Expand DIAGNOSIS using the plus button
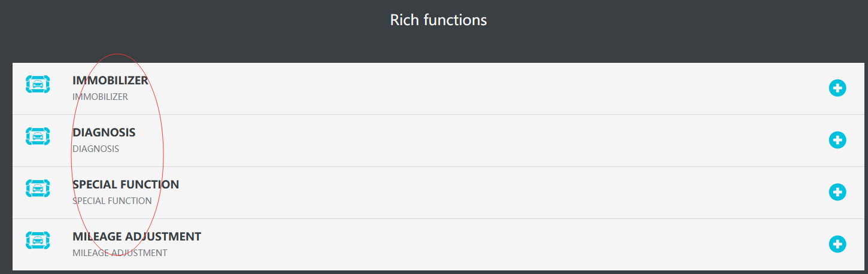This screenshot has width=868, height=274. click(837, 140)
